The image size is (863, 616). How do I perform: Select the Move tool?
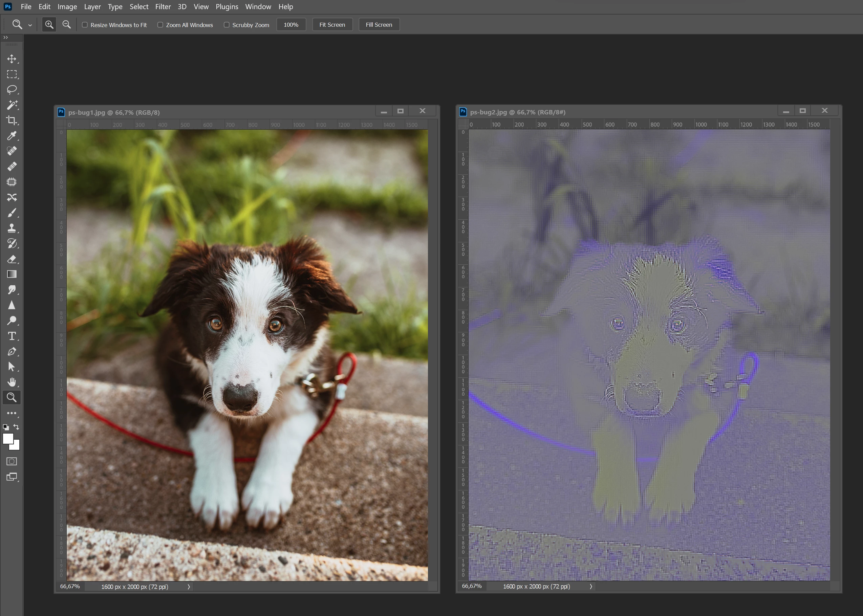point(12,59)
